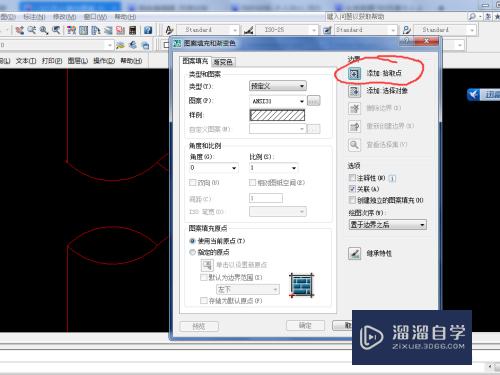This screenshot has height=375, width=500.
Task: Click the Remove Boundaries (删除边界) icon
Action: [x=354, y=108]
